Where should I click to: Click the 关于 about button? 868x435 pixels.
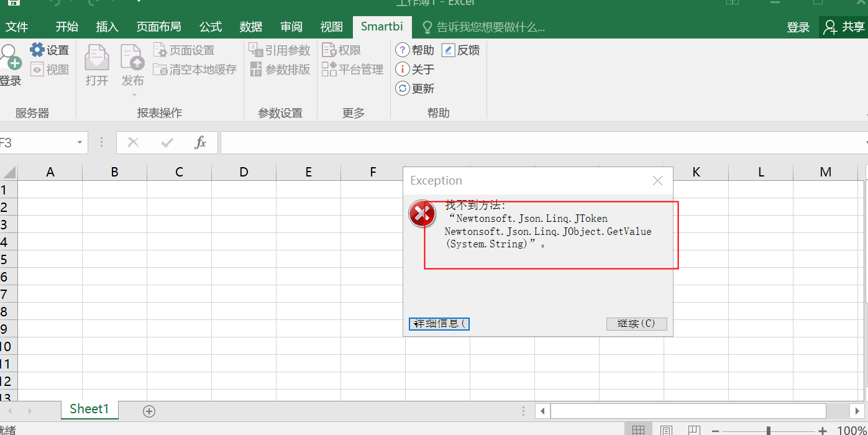pos(414,70)
